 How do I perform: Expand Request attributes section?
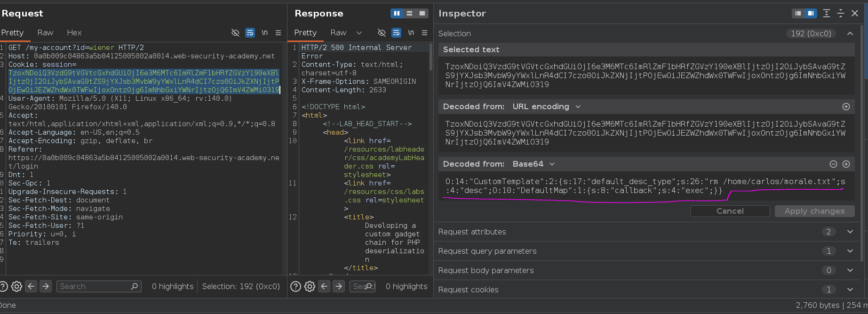click(x=850, y=232)
